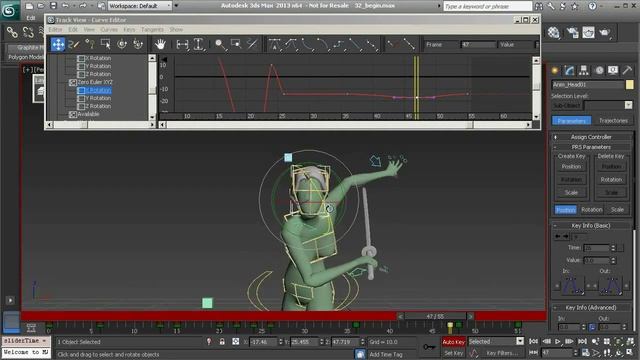
Task: Click the Set Keys large key icon
Action: 429,347
